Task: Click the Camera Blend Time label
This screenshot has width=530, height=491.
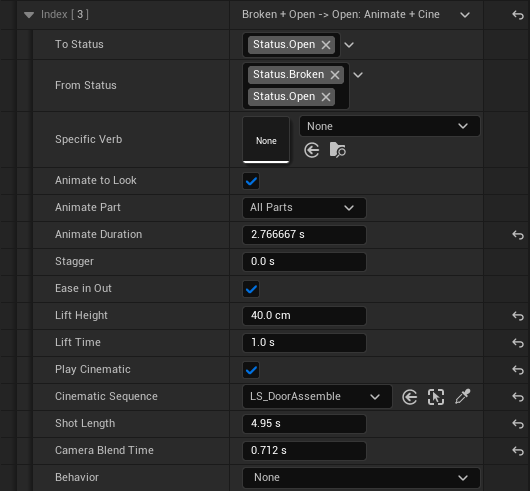Action: tap(104, 450)
